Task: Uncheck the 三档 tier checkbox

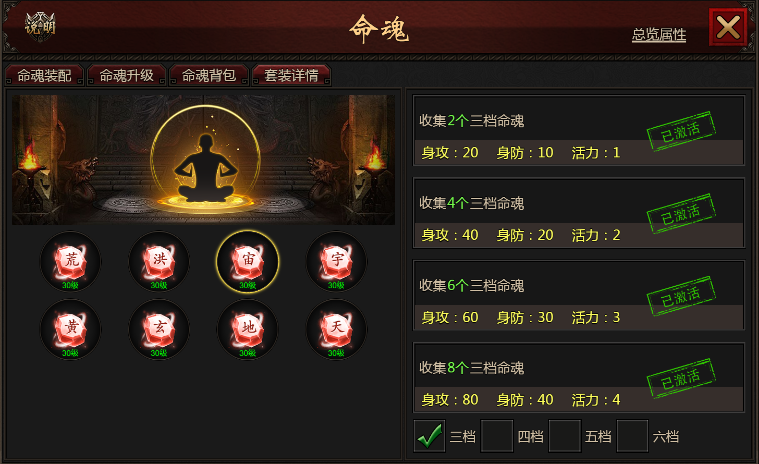Action: point(429,436)
